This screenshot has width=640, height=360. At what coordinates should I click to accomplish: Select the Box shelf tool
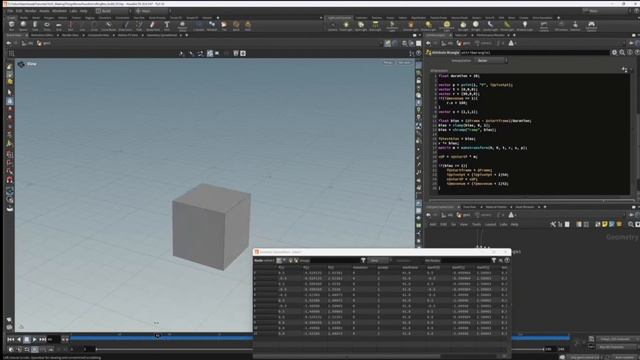(11, 26)
